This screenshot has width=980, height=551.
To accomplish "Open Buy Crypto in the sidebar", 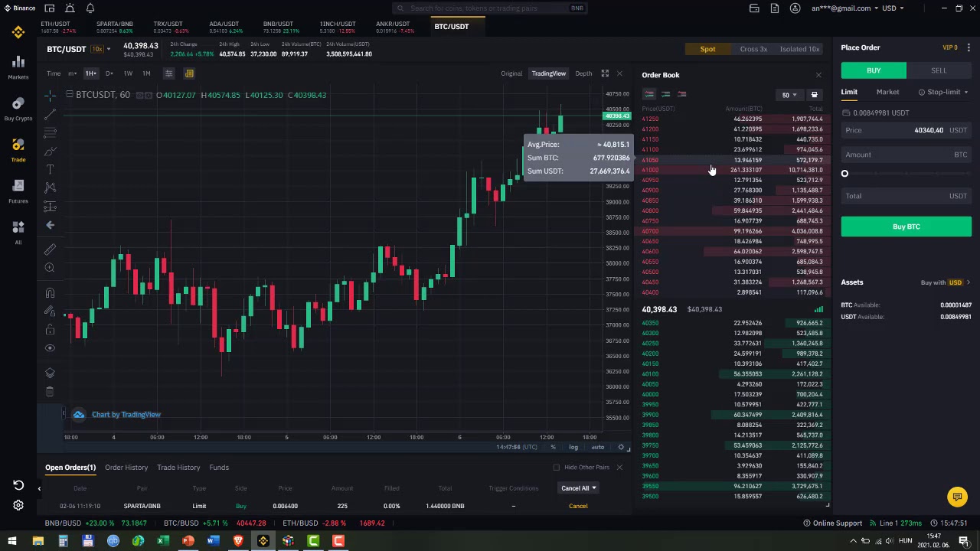I will [x=18, y=108].
